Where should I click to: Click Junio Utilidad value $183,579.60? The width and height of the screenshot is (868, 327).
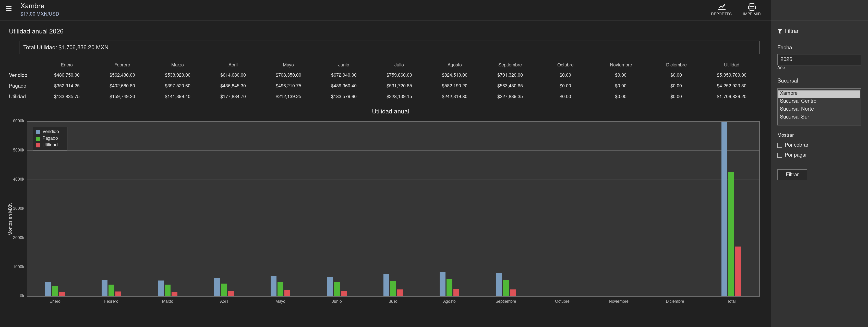click(x=344, y=97)
